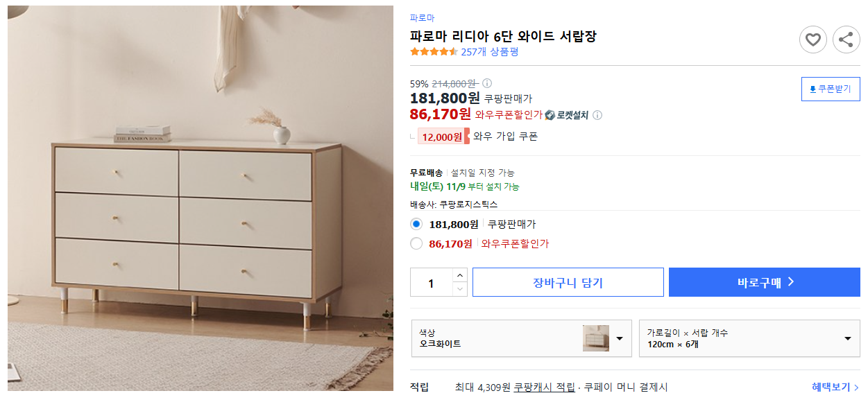Increase quantity with the up arrow
868x400 pixels.
pos(459,275)
